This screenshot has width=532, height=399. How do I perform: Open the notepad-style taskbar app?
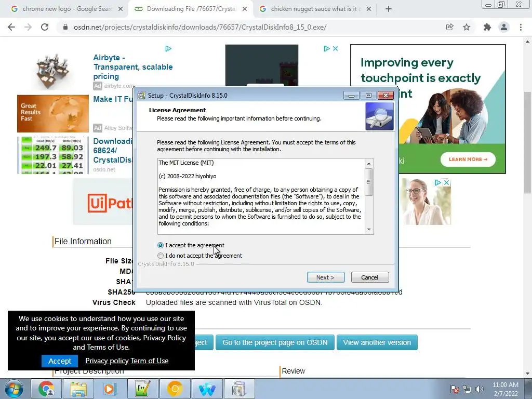pyautogui.click(x=142, y=389)
